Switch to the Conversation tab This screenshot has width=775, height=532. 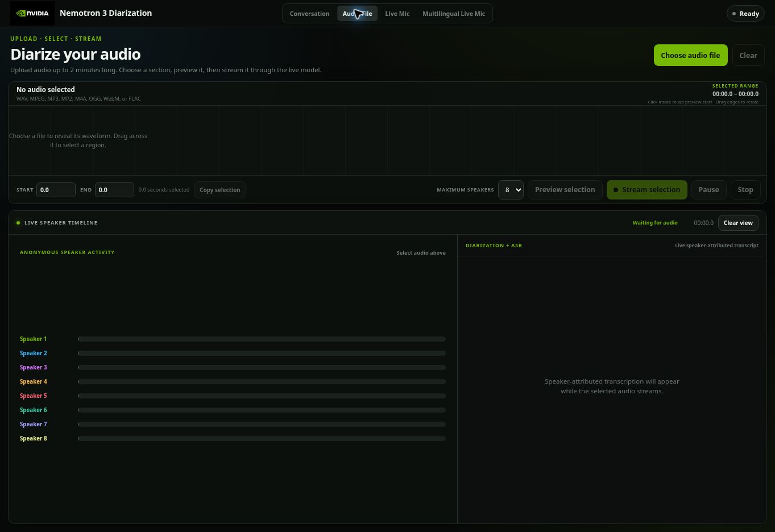(x=309, y=14)
